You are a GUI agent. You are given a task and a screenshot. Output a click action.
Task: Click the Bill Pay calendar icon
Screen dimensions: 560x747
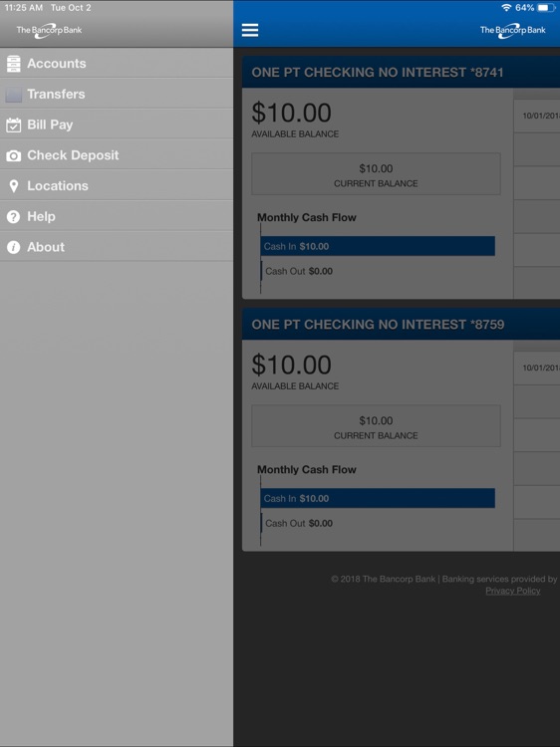pos(13,124)
